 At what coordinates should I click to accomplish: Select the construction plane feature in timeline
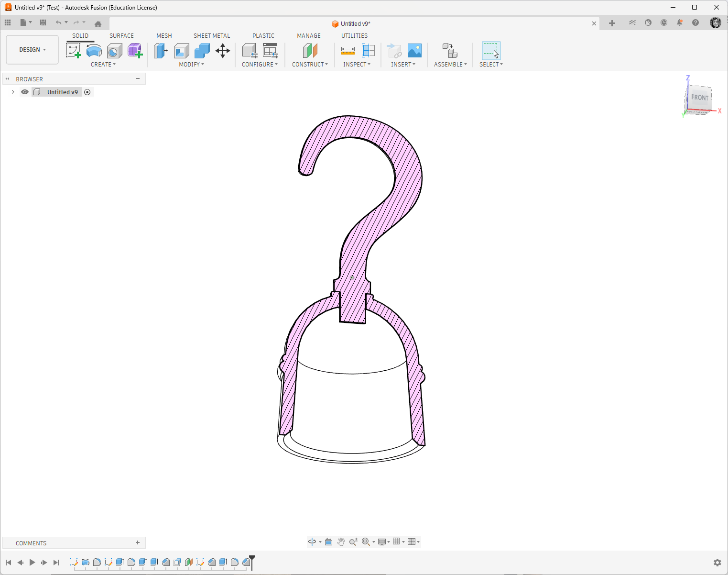coord(189,562)
